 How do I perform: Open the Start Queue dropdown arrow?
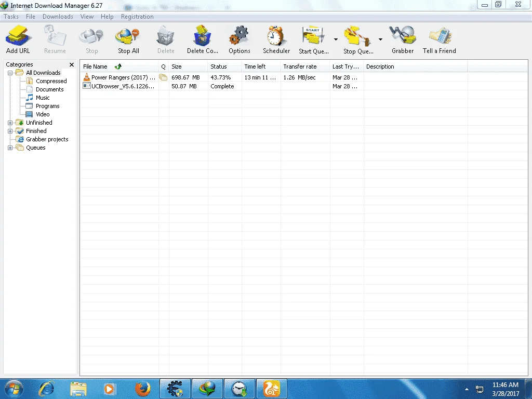click(x=336, y=39)
